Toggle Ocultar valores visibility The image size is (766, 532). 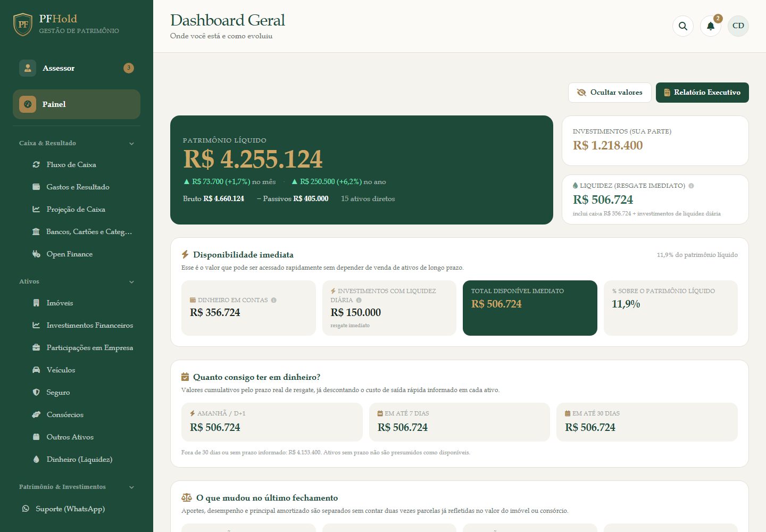pyautogui.click(x=610, y=93)
